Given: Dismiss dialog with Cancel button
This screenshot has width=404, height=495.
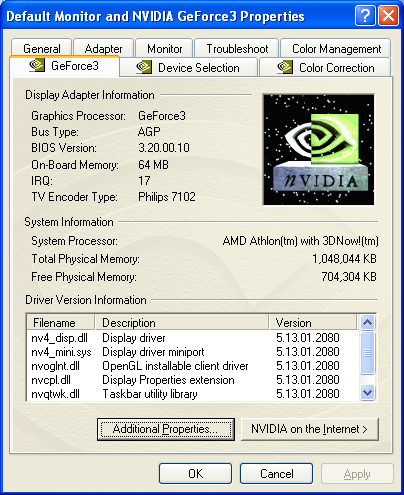Looking at the screenshot, I should pos(276,473).
